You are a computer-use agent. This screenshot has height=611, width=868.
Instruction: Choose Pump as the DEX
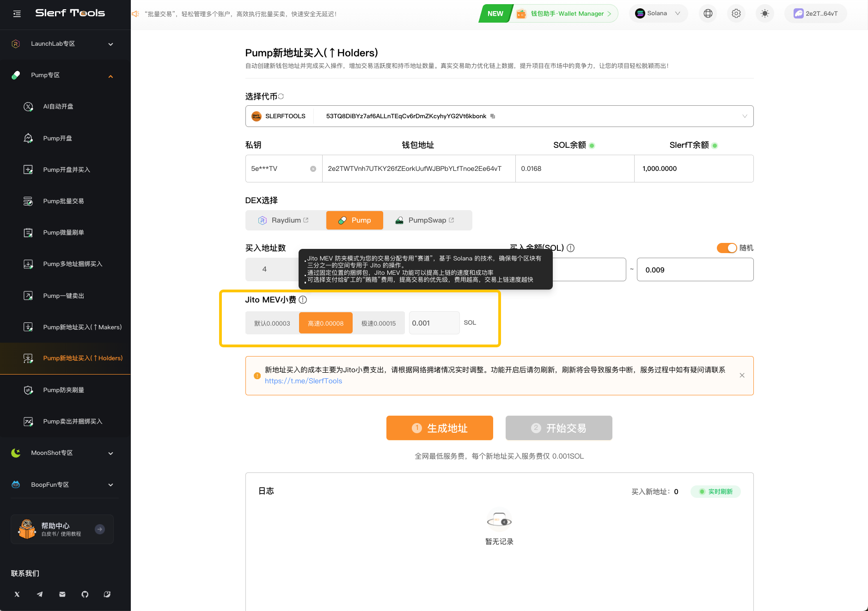tap(355, 220)
